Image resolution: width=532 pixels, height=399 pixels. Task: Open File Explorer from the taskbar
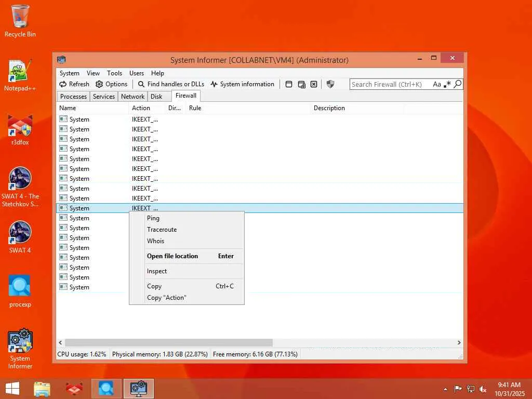click(x=42, y=389)
